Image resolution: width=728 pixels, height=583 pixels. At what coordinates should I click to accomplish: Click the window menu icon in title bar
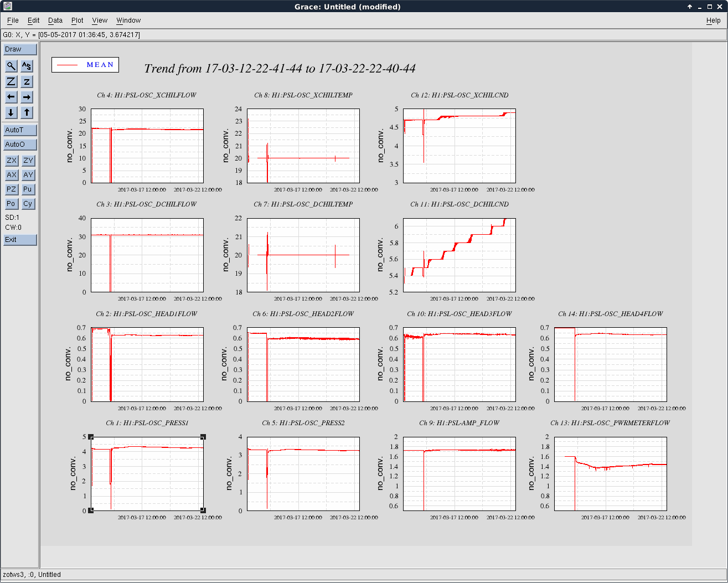point(7,7)
